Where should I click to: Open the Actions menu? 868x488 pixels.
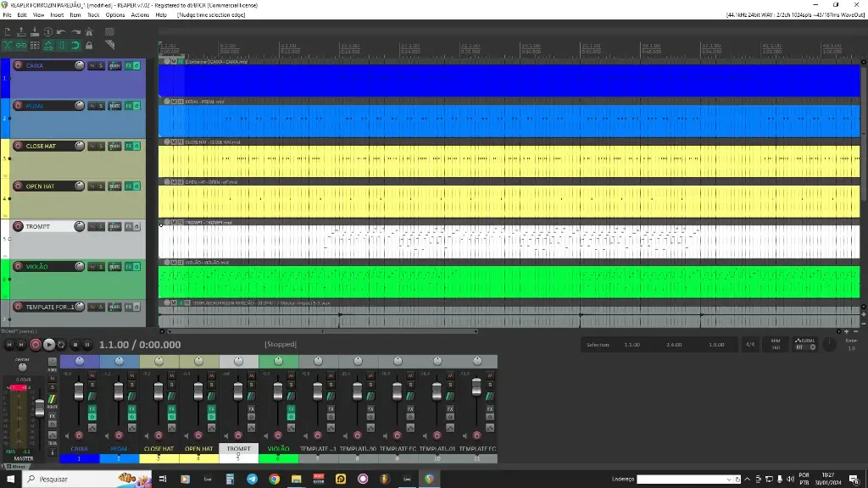coord(140,15)
